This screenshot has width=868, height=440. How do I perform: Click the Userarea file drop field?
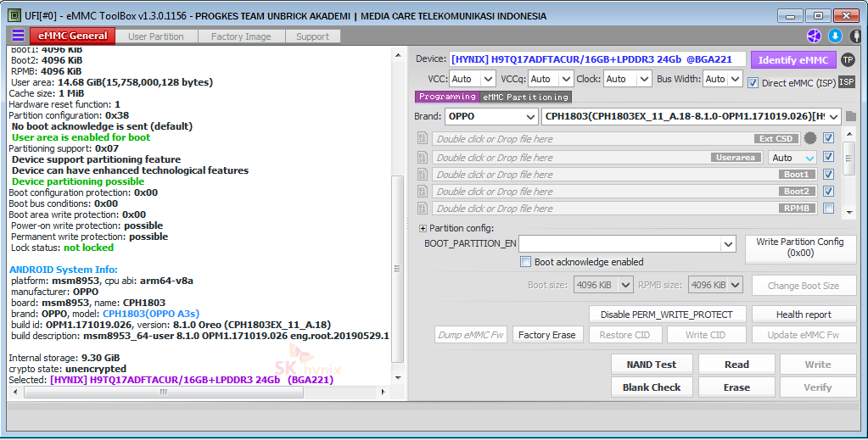click(596, 158)
